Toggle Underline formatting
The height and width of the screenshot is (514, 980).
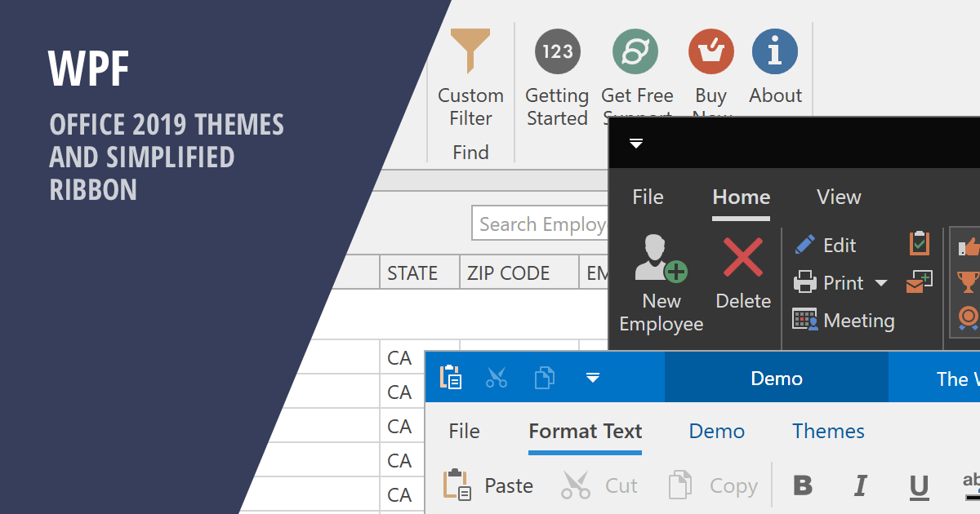pyautogui.click(x=919, y=486)
